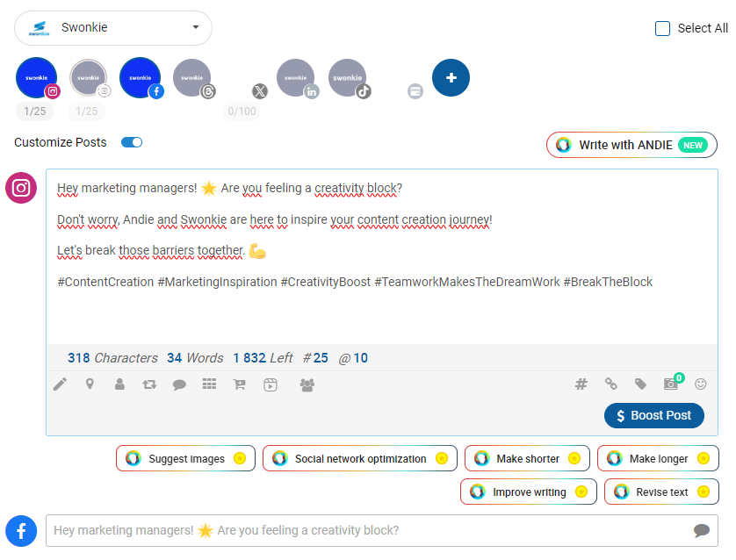Select the TikTok profile avatar
736x560 pixels.
[348, 77]
